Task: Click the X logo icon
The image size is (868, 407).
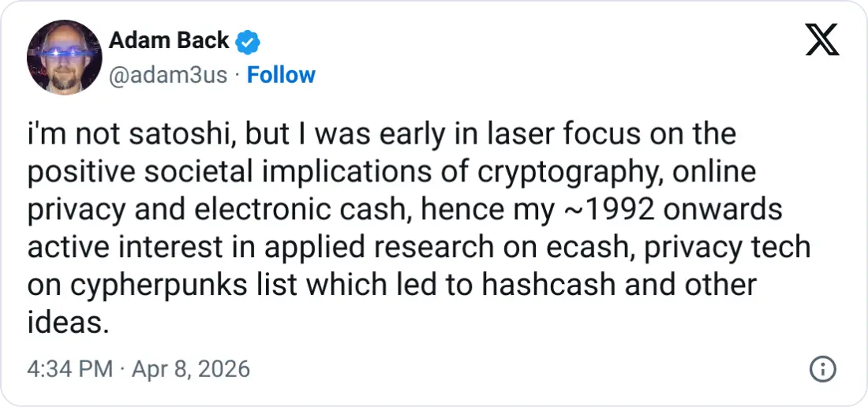Action: [x=822, y=38]
